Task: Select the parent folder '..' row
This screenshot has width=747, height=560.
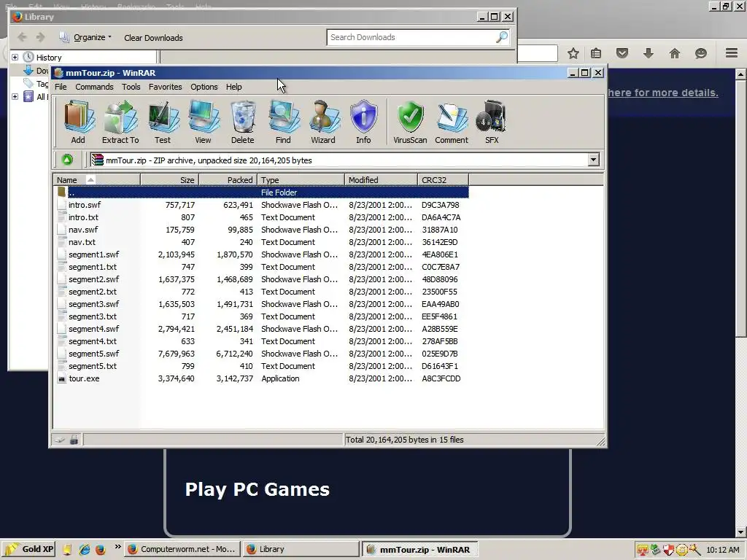Action: (261, 192)
